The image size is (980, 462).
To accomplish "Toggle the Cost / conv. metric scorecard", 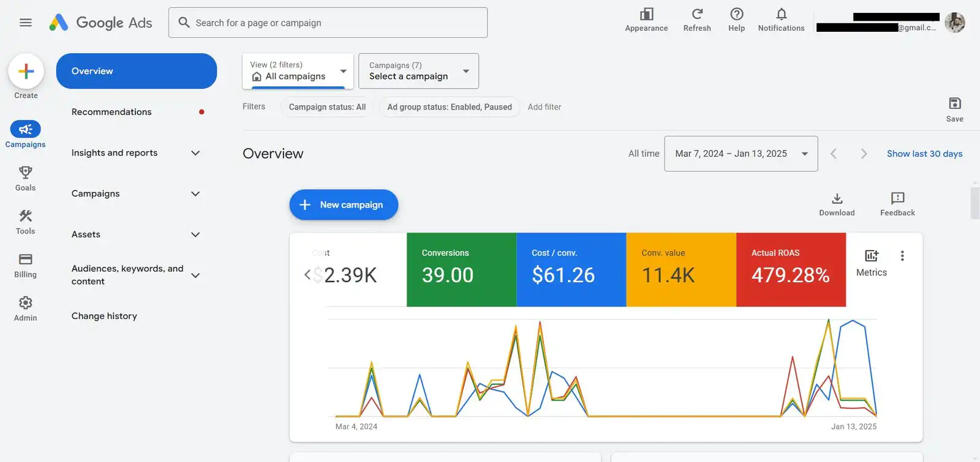I will tap(571, 269).
